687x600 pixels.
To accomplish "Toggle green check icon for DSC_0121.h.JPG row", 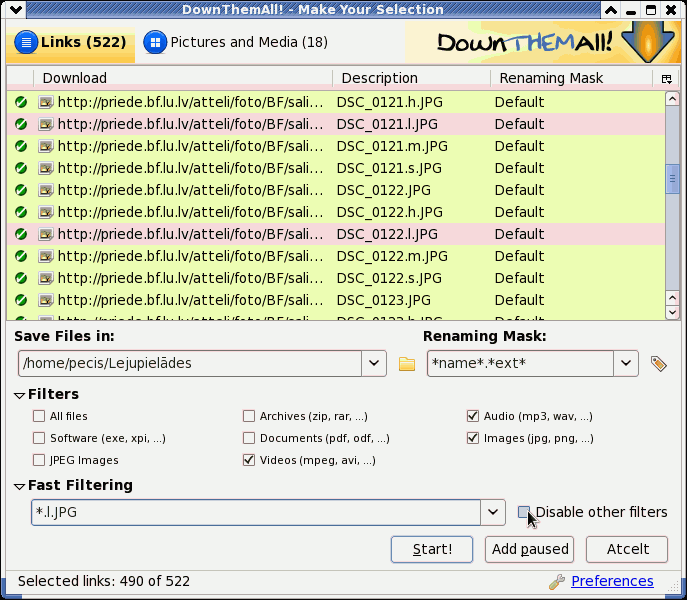I will 21,102.
